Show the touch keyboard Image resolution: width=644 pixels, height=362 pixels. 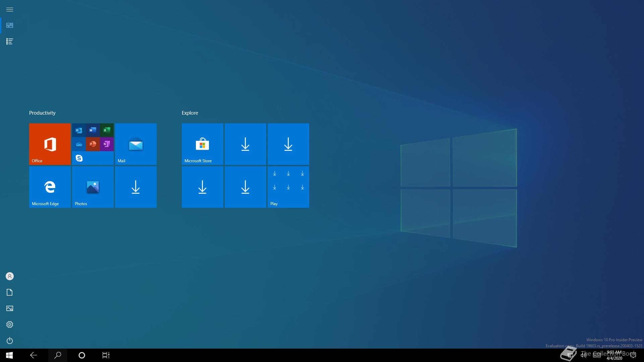coord(597,355)
